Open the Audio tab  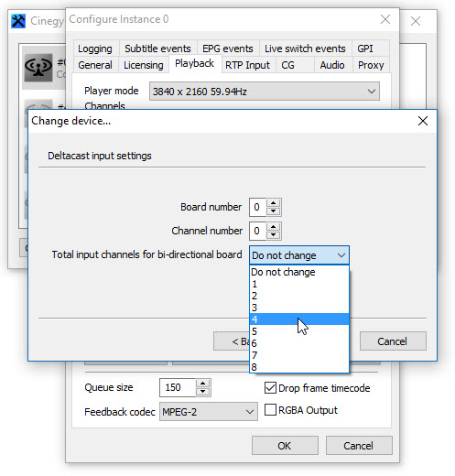point(332,65)
